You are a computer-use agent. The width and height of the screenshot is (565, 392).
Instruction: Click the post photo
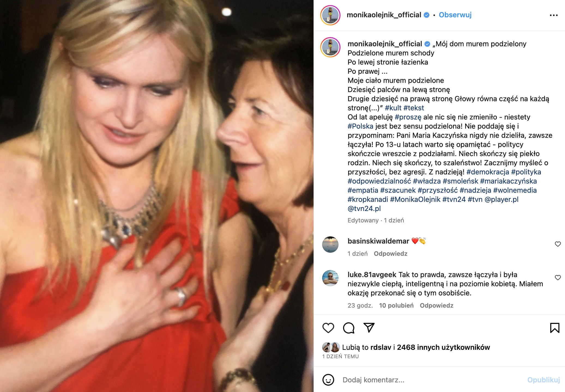[x=157, y=196]
